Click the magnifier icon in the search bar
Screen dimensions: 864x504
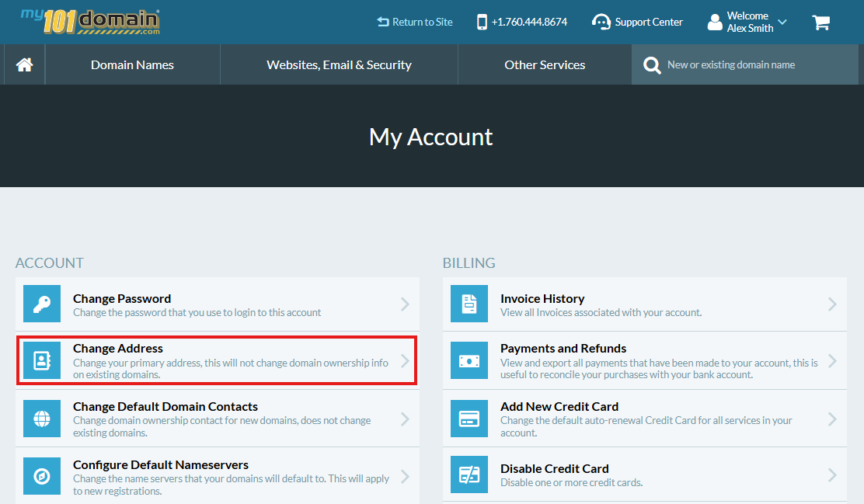pyautogui.click(x=651, y=64)
